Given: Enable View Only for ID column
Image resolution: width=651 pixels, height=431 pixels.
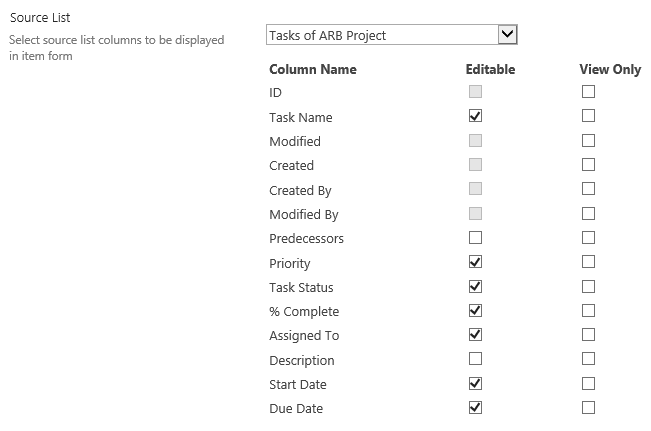Looking at the screenshot, I should pos(588,92).
